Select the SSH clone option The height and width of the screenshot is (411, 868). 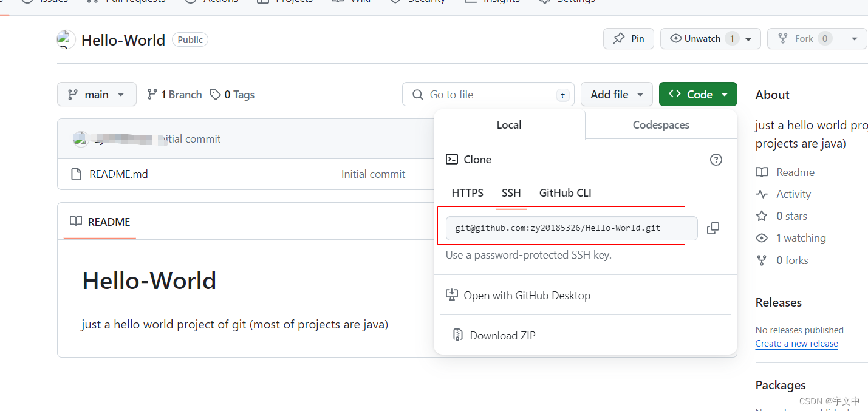pyautogui.click(x=511, y=193)
